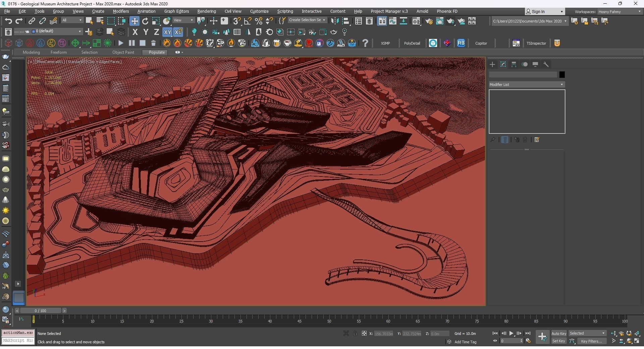
Task: Click the Align tool icon
Action: pos(346,21)
